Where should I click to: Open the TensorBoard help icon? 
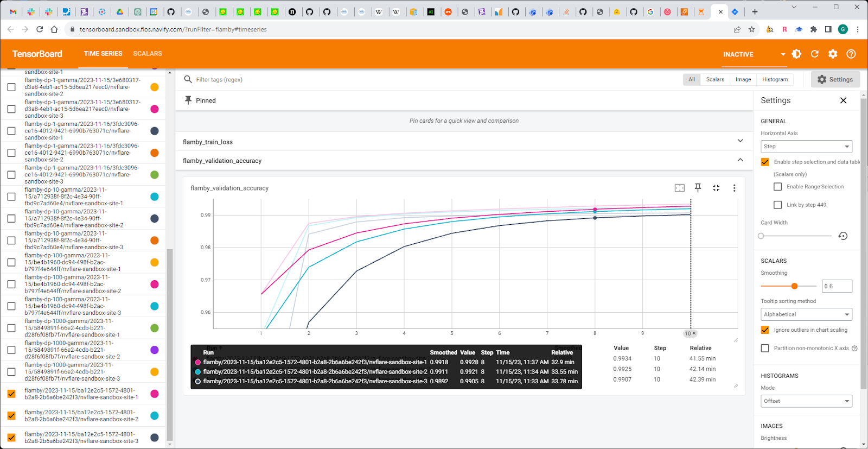click(x=851, y=54)
